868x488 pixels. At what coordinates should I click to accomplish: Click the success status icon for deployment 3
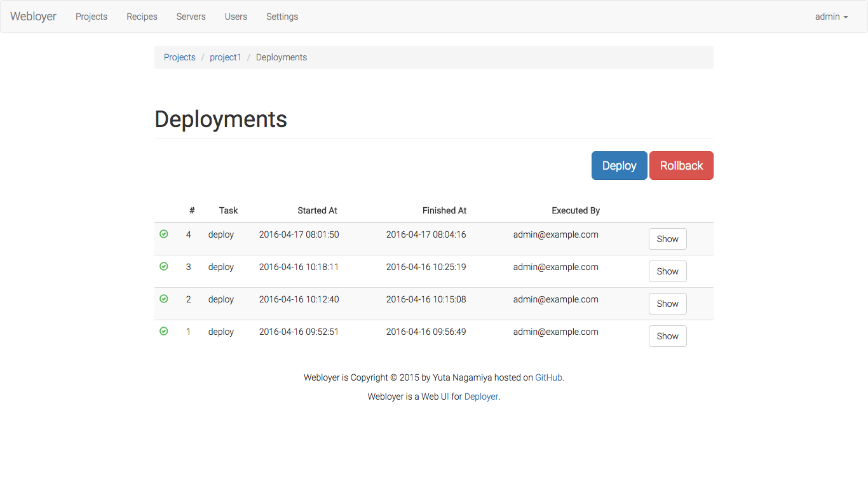click(x=164, y=267)
